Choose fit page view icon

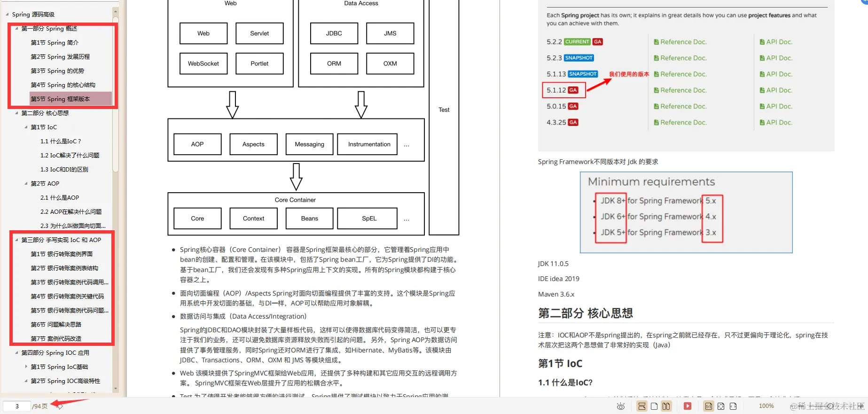721,406
